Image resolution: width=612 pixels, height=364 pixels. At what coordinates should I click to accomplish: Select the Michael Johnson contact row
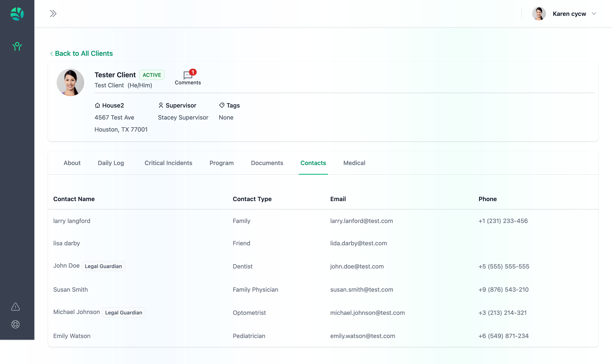tap(76, 312)
